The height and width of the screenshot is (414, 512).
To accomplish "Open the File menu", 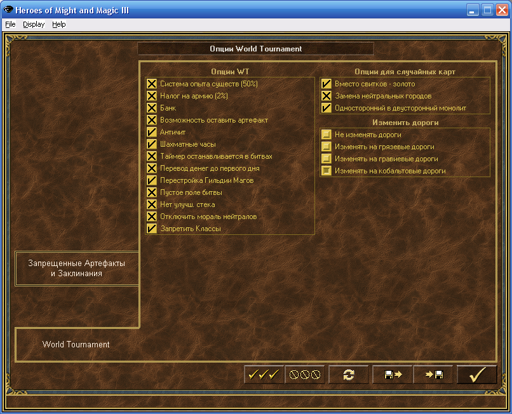I will [10, 24].
